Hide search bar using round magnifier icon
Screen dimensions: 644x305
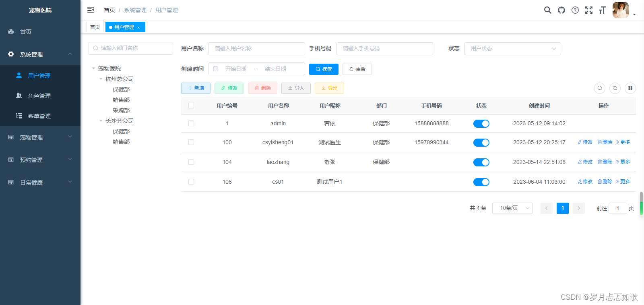600,88
